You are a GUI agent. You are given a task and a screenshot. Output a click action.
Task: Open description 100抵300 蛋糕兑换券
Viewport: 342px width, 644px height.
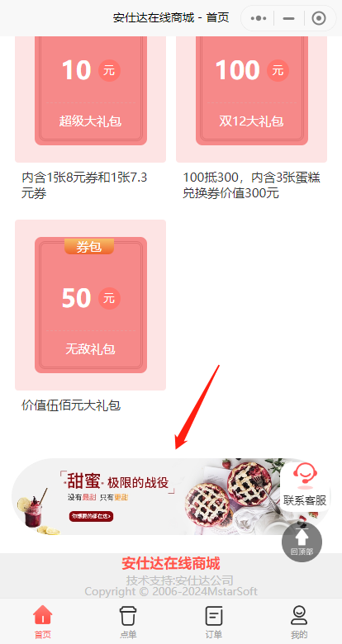click(252, 185)
